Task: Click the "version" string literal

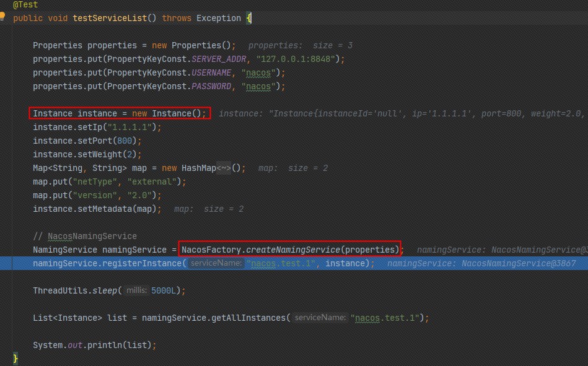Action: pyautogui.click(x=95, y=195)
